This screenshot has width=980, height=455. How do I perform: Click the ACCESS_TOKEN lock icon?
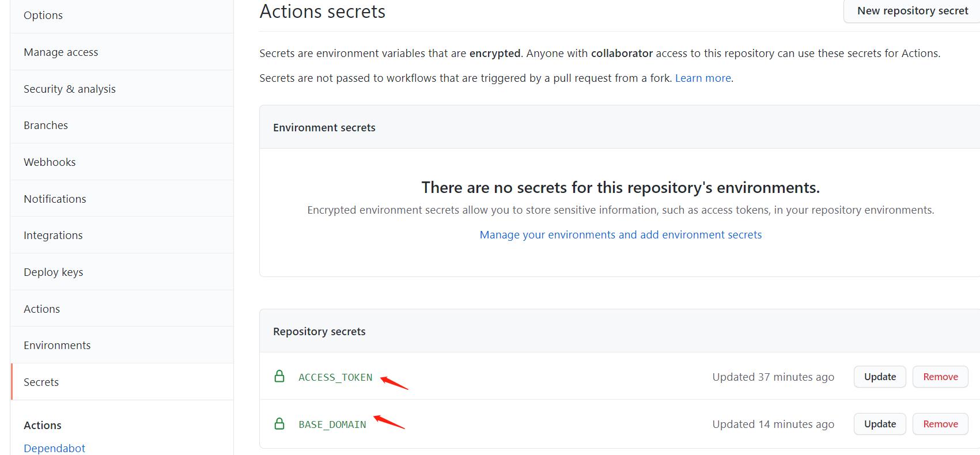coord(279,377)
